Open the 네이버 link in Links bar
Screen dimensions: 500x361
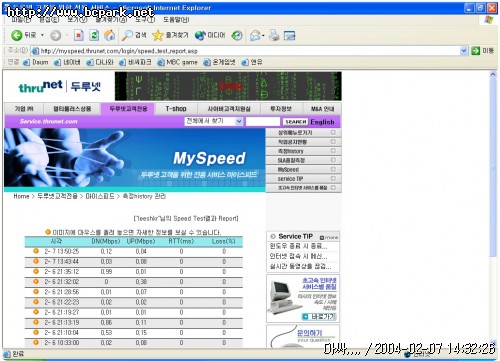coord(67,62)
